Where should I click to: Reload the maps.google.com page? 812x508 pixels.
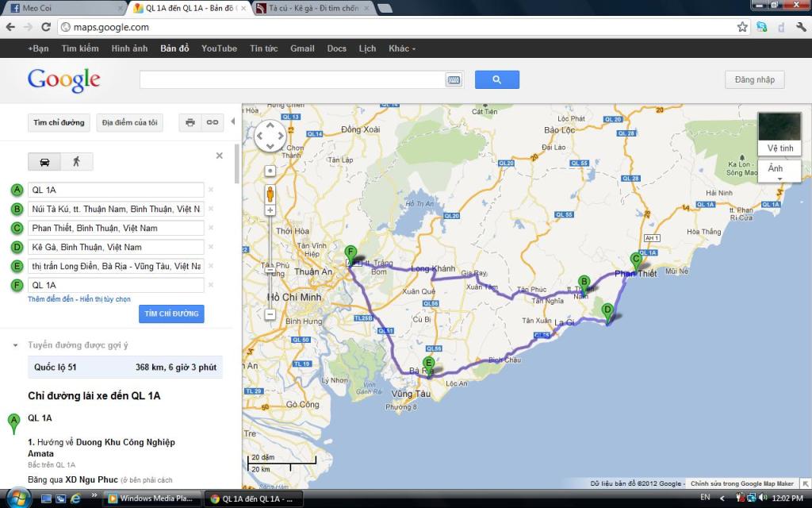[x=46, y=27]
